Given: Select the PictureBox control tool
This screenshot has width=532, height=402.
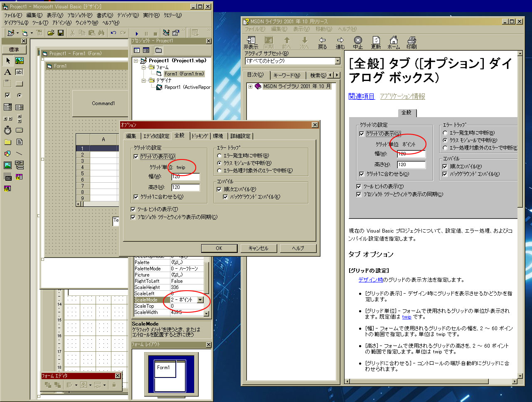Looking at the screenshot, I should (20, 61).
